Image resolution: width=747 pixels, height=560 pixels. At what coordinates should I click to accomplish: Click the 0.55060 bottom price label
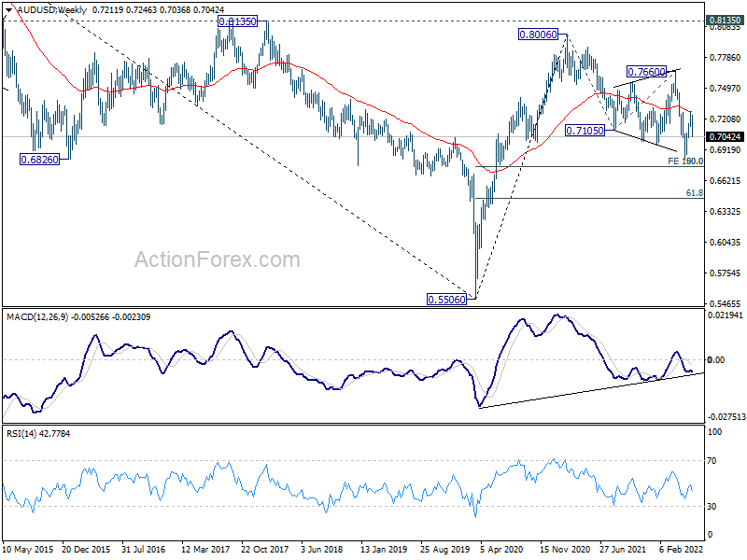coord(447,300)
